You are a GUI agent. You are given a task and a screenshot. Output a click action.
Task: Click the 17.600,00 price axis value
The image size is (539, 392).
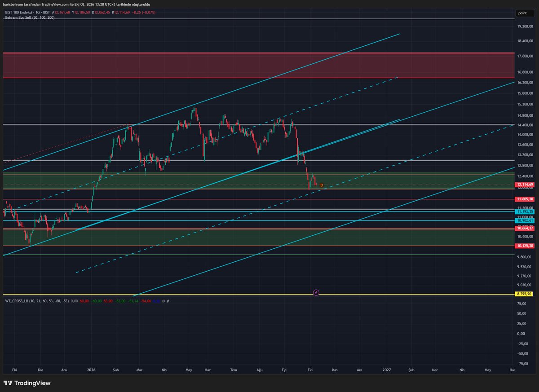click(x=525, y=56)
